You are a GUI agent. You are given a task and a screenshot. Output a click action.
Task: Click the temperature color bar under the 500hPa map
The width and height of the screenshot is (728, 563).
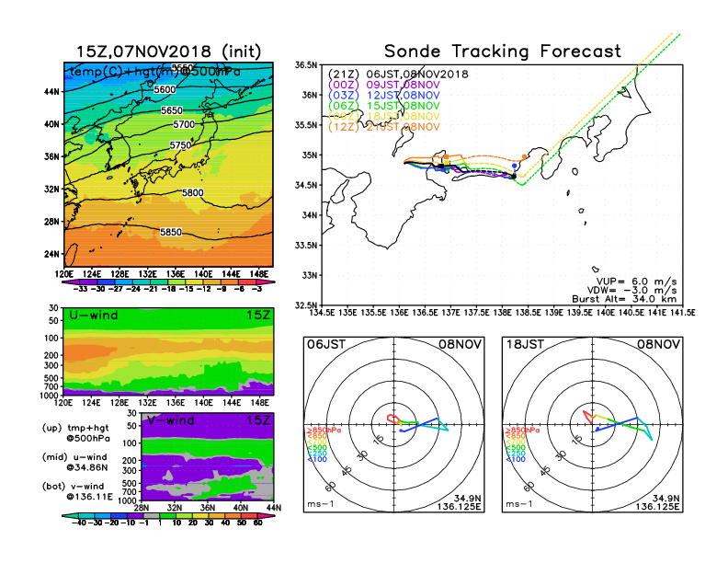[167, 279]
